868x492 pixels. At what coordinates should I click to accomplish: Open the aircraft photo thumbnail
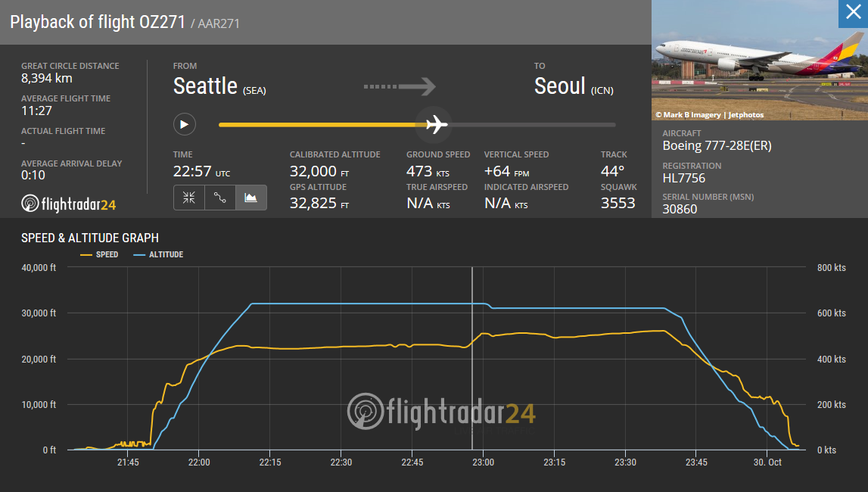click(760, 60)
